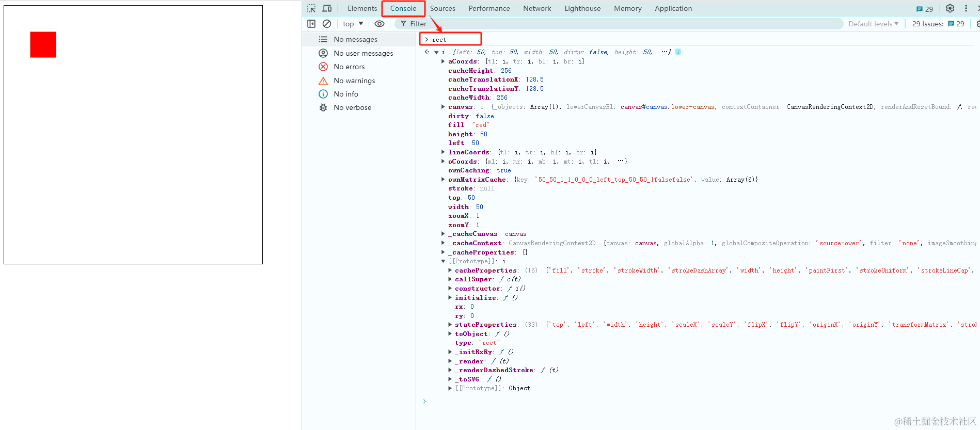Expand the _renderDashedStroke function
Viewport: 980px width, 430px height.
coord(450,370)
